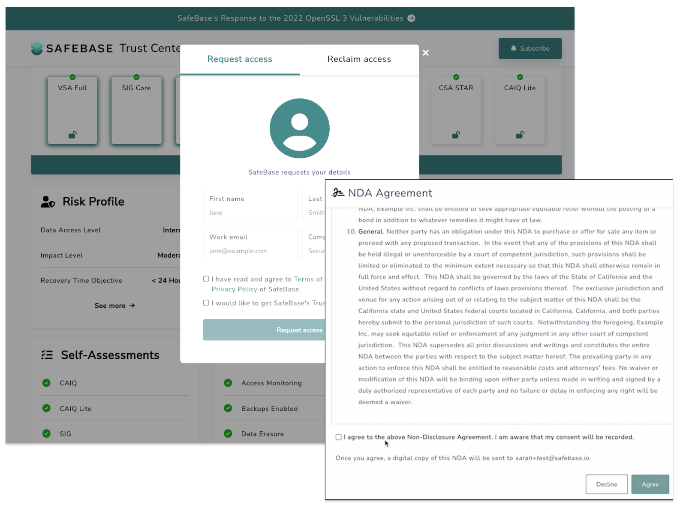
Task: Click the Subscribe bell button
Action: click(x=530, y=49)
